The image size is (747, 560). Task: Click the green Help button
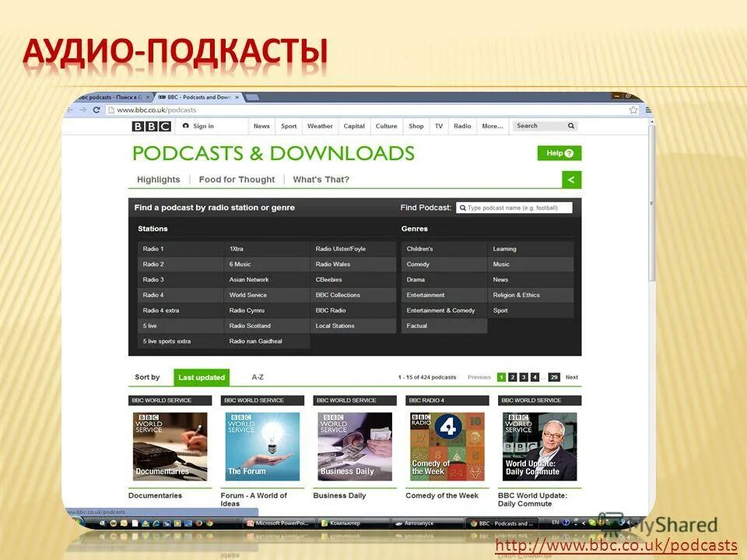(559, 153)
